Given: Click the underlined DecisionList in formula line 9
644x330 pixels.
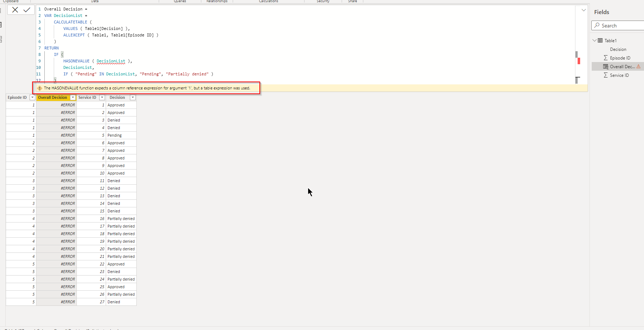Looking at the screenshot, I should [111, 61].
